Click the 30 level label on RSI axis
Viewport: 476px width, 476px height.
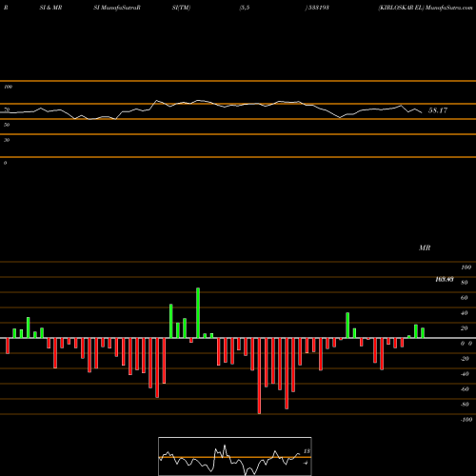[7, 140]
